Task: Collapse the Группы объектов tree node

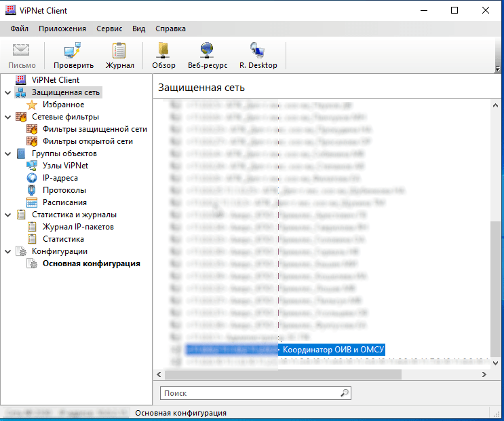Action: [x=7, y=154]
